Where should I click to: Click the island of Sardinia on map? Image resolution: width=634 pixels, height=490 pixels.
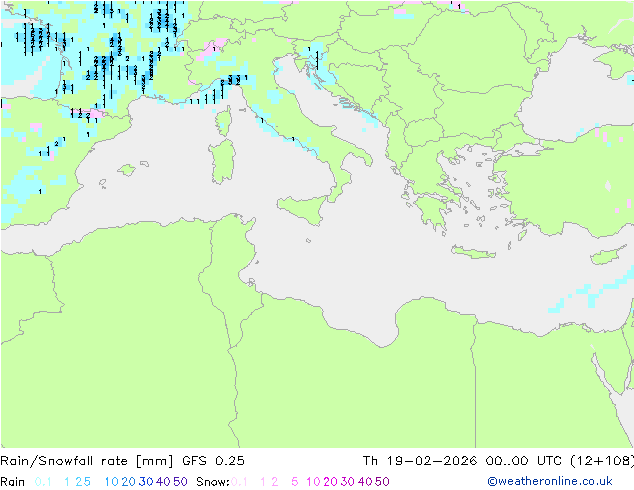222,162
